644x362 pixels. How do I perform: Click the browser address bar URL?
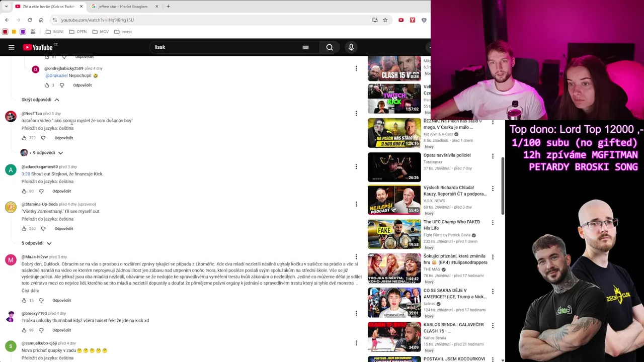tap(98, 20)
